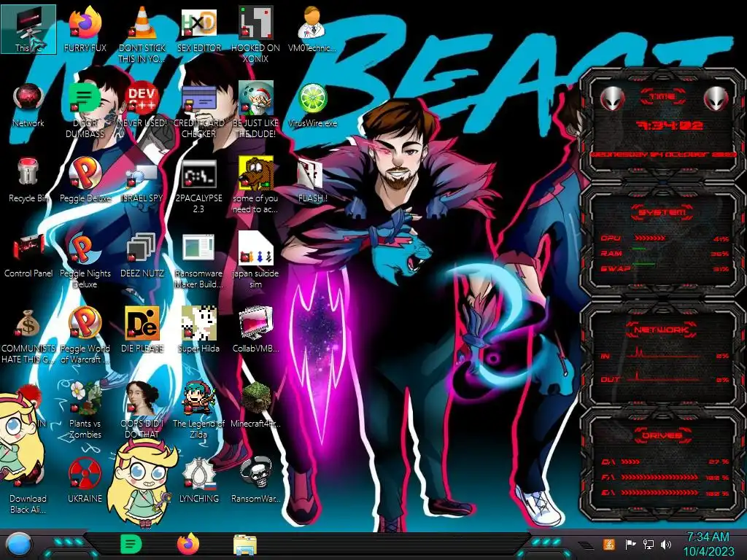Open HOOKED ON XONIX desktop icon
Image resolution: width=747 pixels, height=560 pixels.
pyautogui.click(x=256, y=34)
